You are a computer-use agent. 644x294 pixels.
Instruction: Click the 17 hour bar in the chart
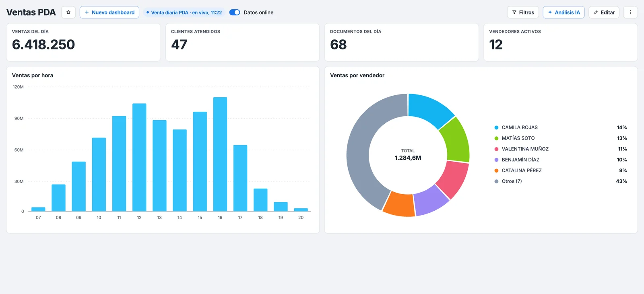(240, 178)
